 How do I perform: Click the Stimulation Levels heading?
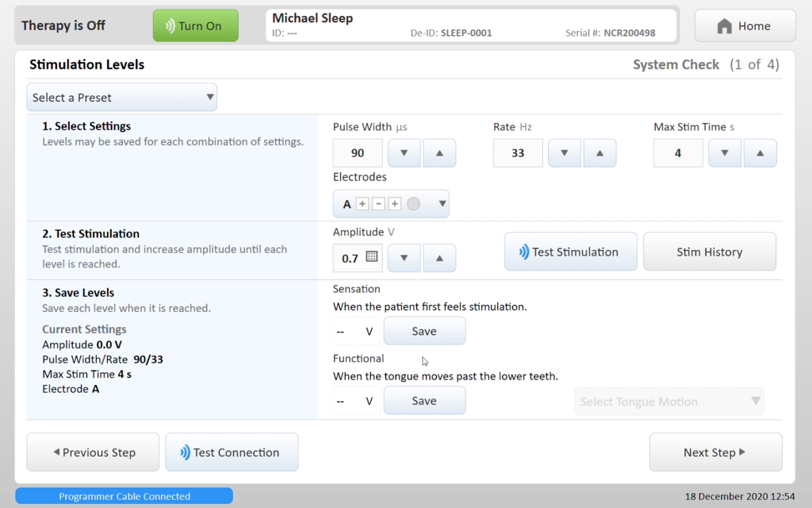pyautogui.click(x=87, y=65)
